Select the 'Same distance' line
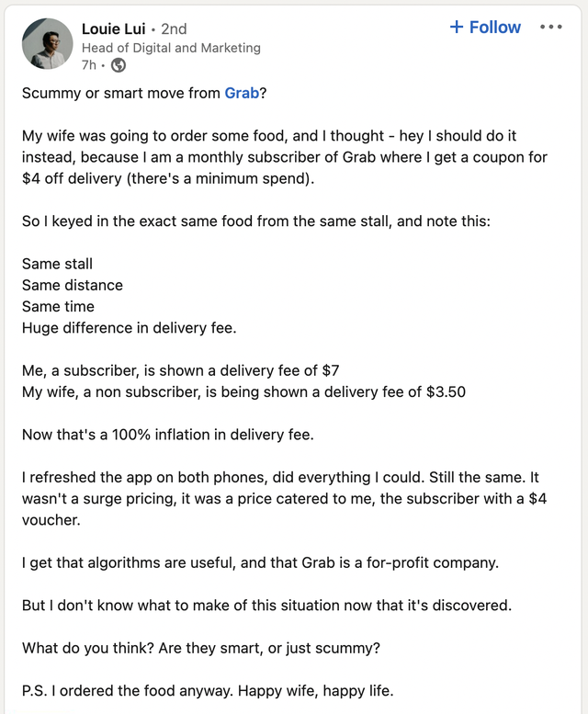The image size is (588, 714). coord(73,285)
